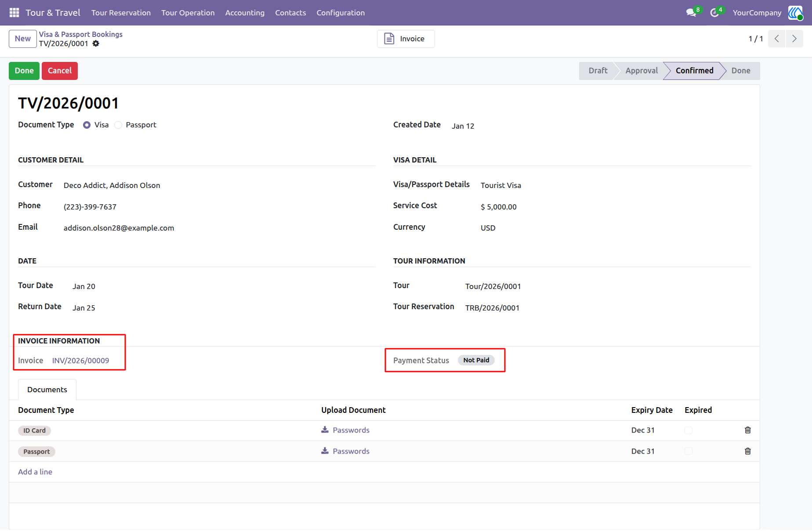Viewport: 812px width, 531px height.
Task: Select the Done stage in status bar
Action: coord(741,71)
